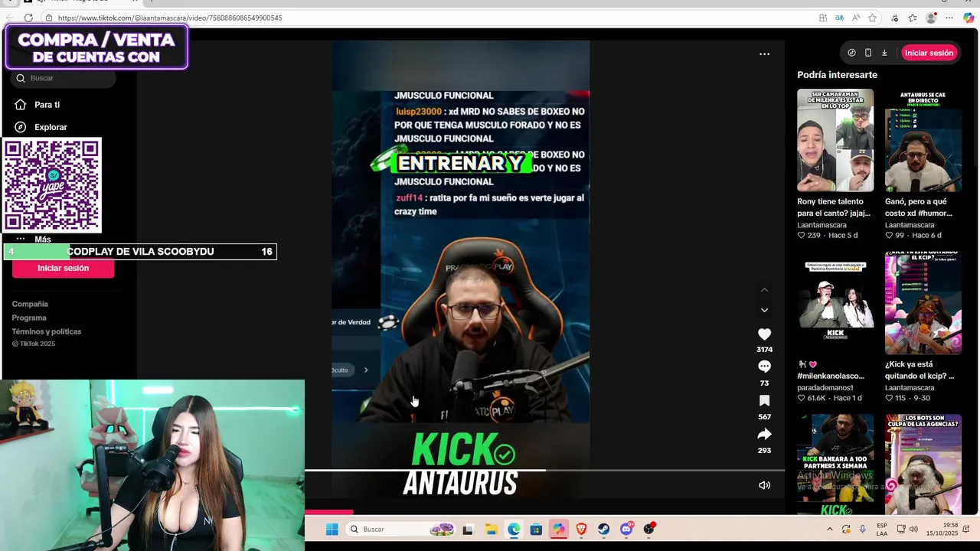Click the Iniciar sesión button in left sidebar
The height and width of the screenshot is (551, 980).
pyautogui.click(x=64, y=269)
